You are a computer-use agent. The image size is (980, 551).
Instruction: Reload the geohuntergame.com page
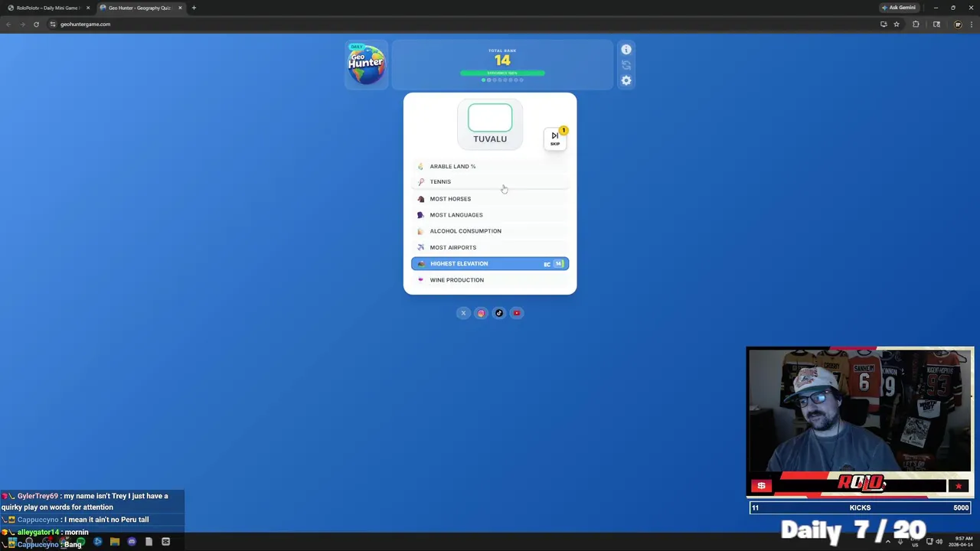click(36, 24)
